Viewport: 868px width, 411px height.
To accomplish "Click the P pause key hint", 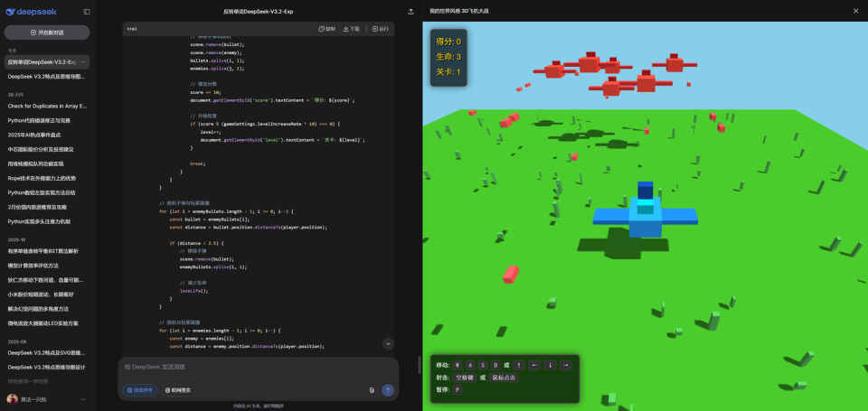I will [458, 390].
